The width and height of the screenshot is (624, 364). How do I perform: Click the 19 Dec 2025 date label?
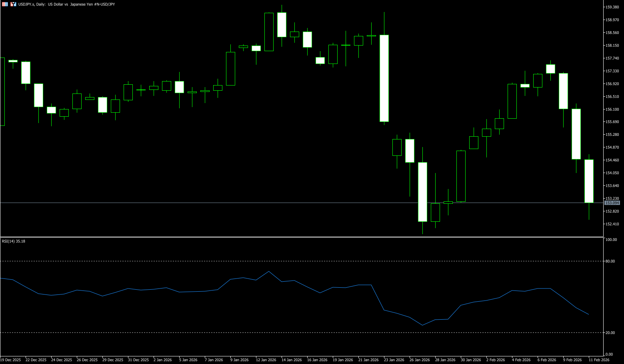tap(11, 360)
